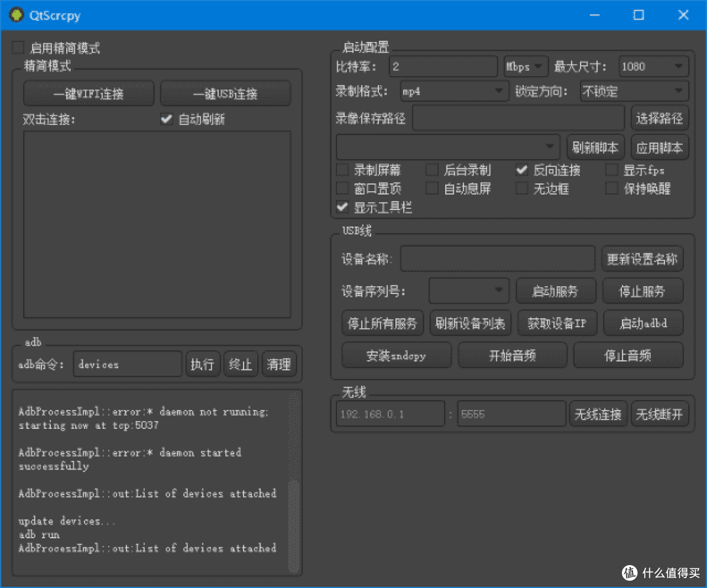Click the 开始音频 button
The height and width of the screenshot is (588, 707).
(x=513, y=356)
